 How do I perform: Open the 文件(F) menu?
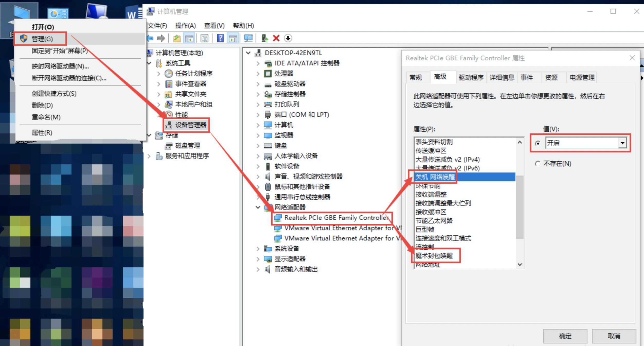coord(157,26)
